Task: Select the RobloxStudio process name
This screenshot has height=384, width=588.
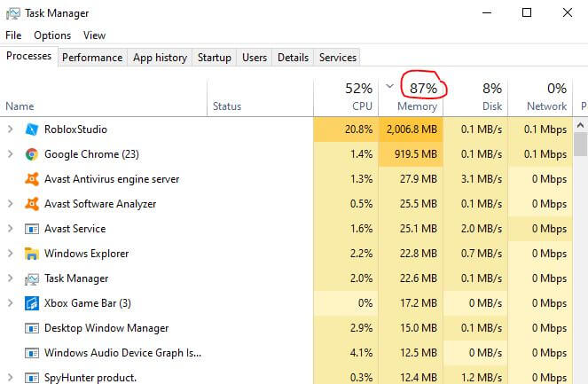Action: [x=75, y=129]
